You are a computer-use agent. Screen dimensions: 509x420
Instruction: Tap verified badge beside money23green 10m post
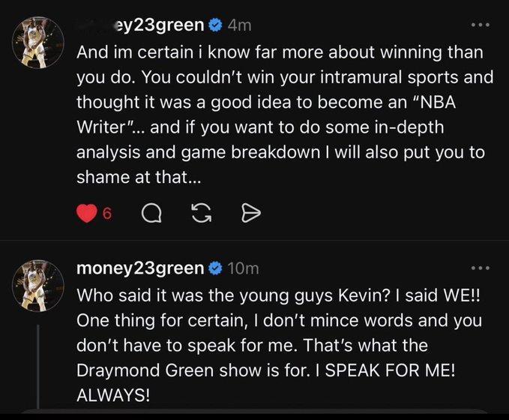(x=215, y=268)
